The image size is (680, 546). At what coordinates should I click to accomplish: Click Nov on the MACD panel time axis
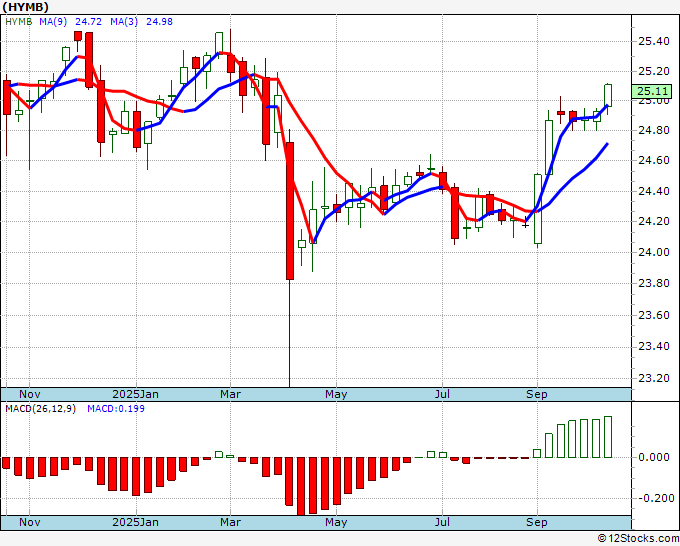tap(29, 522)
